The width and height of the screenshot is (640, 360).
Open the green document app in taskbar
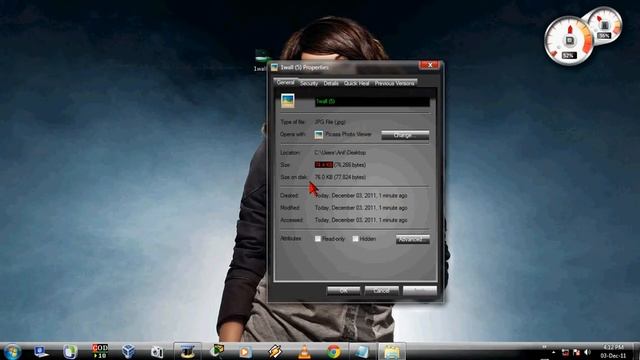[x=70, y=351]
